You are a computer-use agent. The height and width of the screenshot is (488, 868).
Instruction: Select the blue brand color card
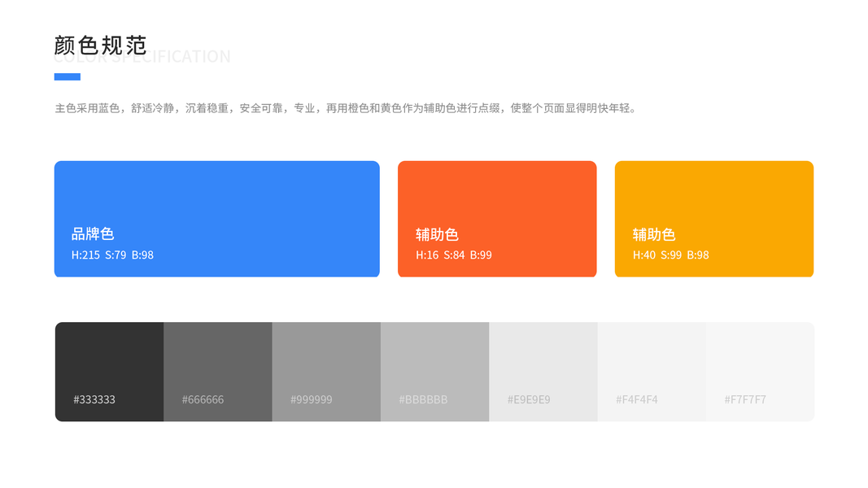point(217,219)
